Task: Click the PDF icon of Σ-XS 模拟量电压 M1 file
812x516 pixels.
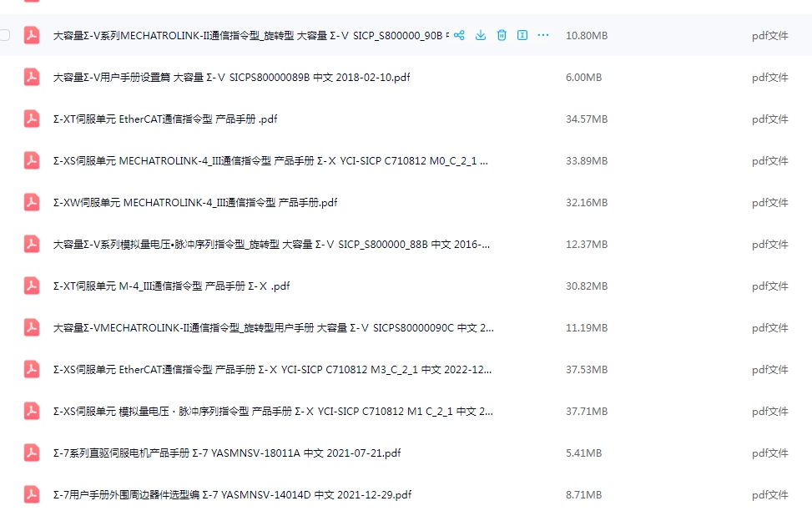Action: (x=32, y=411)
